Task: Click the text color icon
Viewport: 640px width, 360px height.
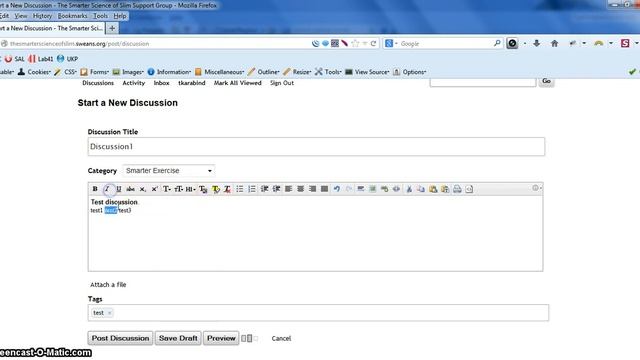Action: click(x=203, y=189)
